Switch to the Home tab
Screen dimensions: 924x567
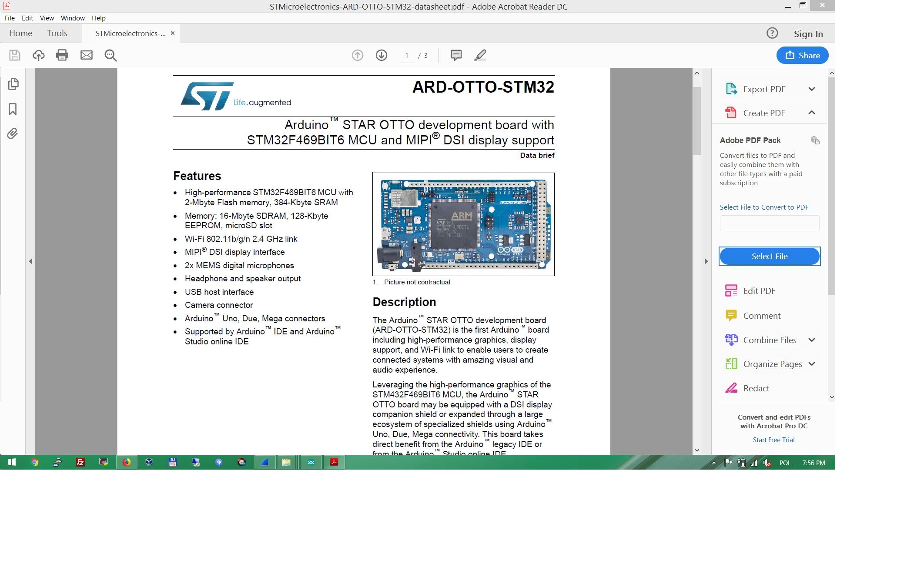20,33
